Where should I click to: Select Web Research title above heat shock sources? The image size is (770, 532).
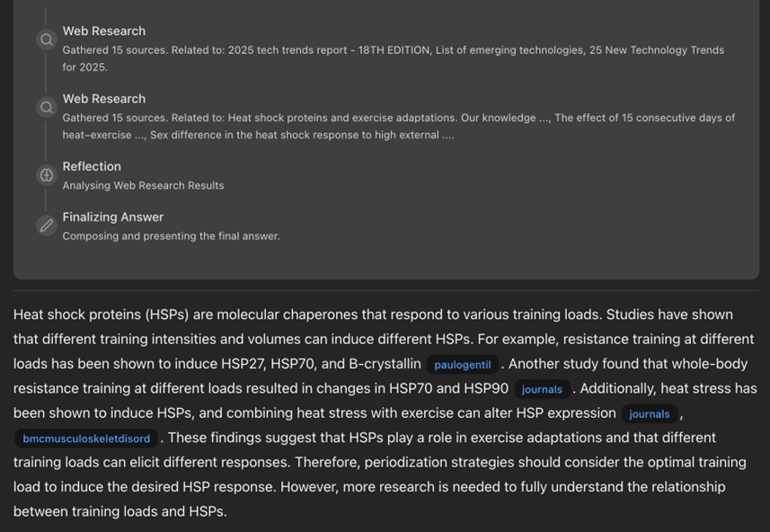click(103, 99)
